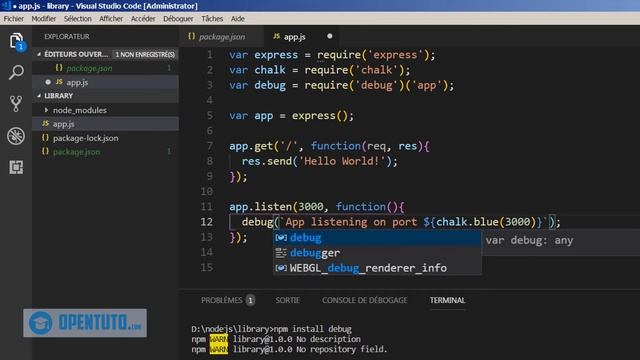Open the Tâches menu
Viewport: 640px width, 360px height.
pyautogui.click(x=212, y=19)
